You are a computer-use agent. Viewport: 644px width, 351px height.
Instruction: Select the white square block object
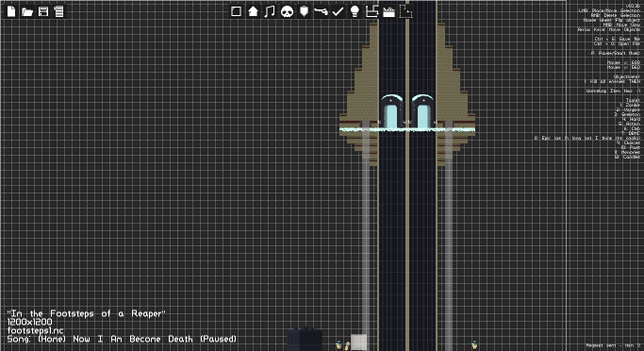pyautogui.click(x=358, y=343)
